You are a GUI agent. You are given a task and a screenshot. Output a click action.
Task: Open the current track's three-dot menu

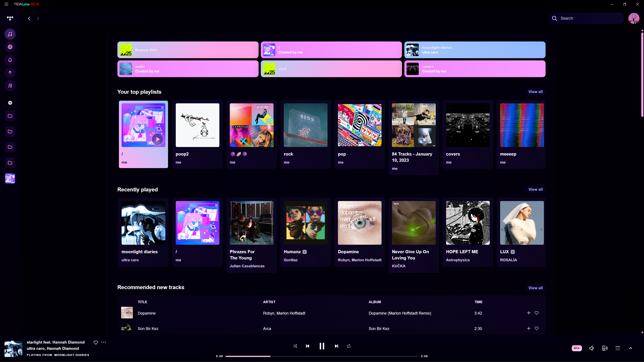pos(103,342)
